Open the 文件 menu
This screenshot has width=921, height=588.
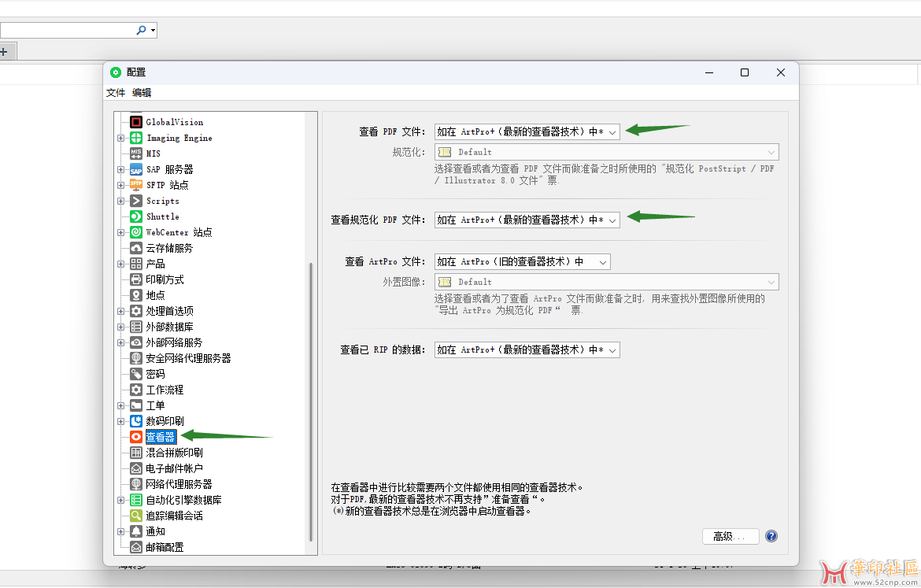116,93
